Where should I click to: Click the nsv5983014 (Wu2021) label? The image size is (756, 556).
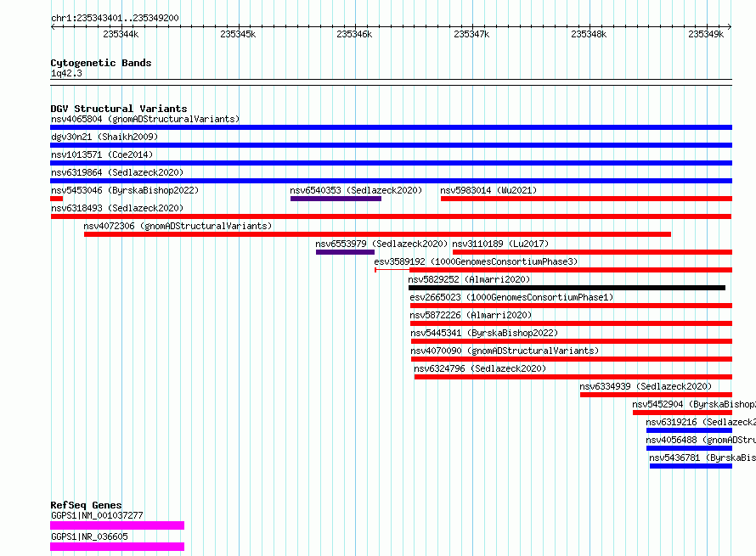(x=488, y=190)
